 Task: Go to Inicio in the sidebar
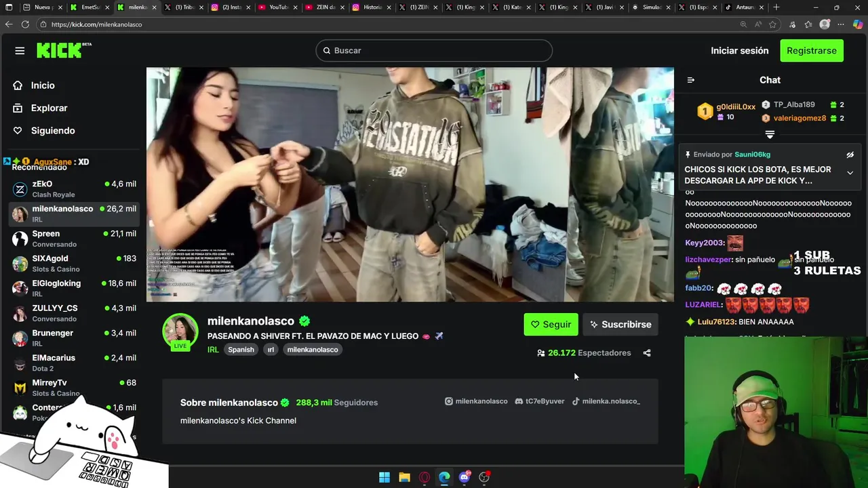(x=34, y=85)
